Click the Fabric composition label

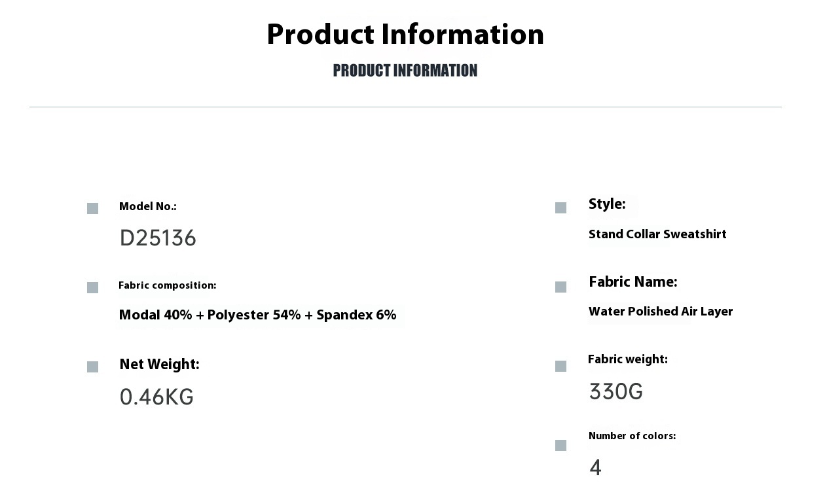167,285
